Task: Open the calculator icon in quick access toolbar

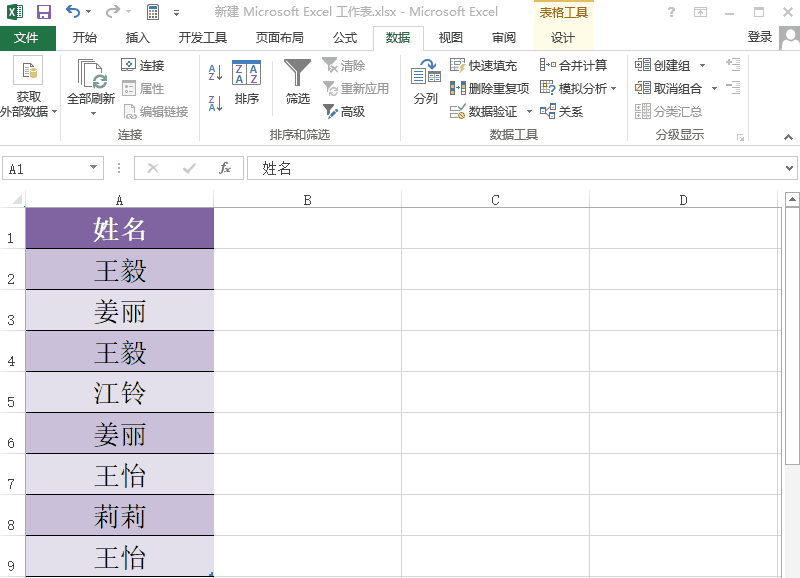Action: pyautogui.click(x=153, y=12)
